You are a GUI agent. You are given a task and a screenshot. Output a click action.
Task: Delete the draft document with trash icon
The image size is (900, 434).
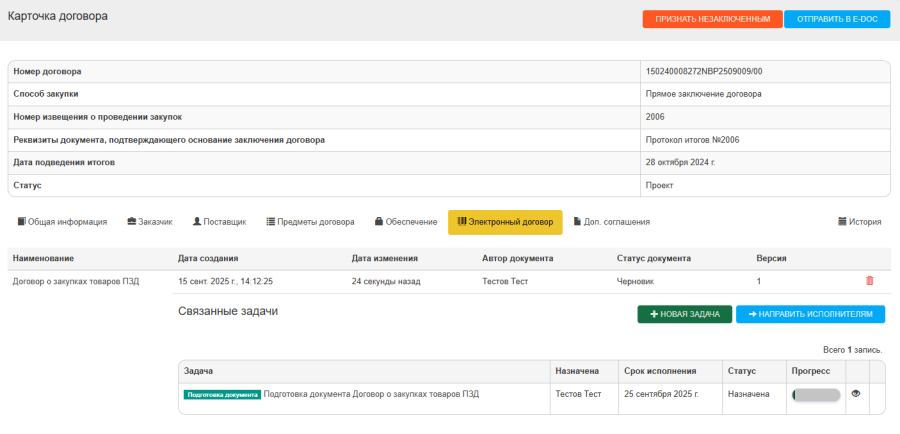(869, 281)
